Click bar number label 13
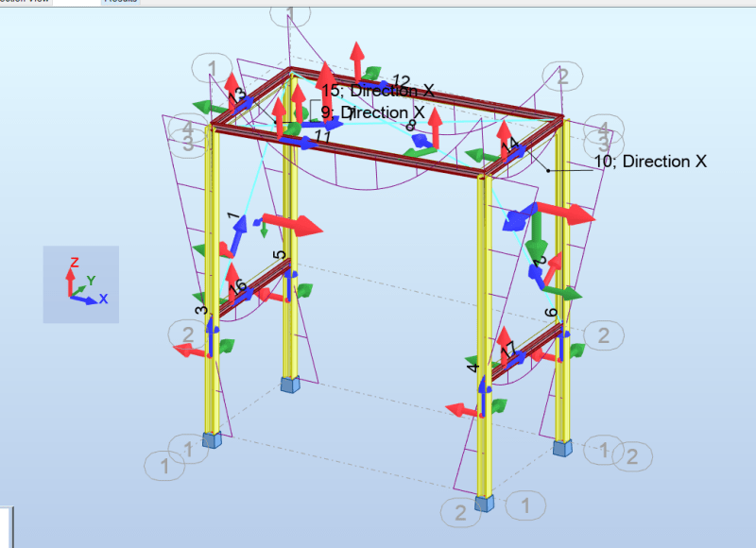Viewport: 756px width, 548px height. coord(237,96)
